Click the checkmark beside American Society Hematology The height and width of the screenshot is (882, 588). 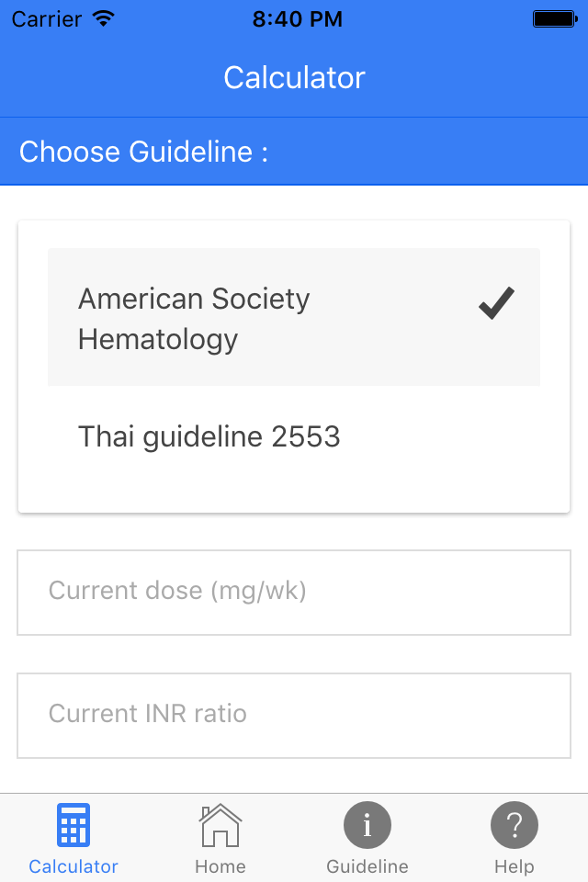496,303
